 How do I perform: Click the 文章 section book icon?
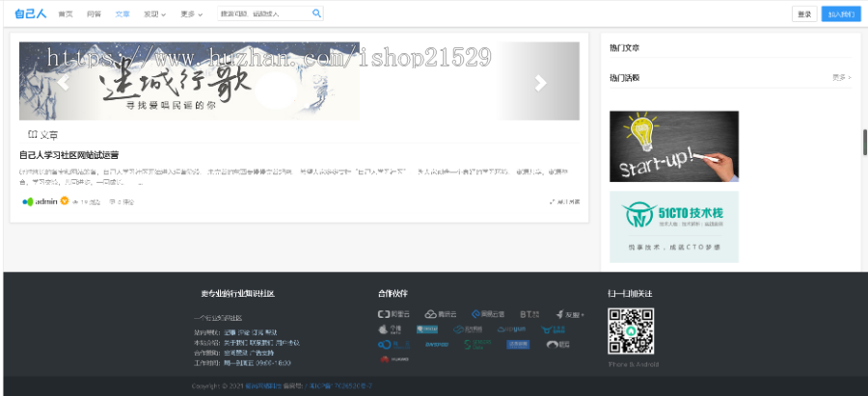tap(32, 134)
